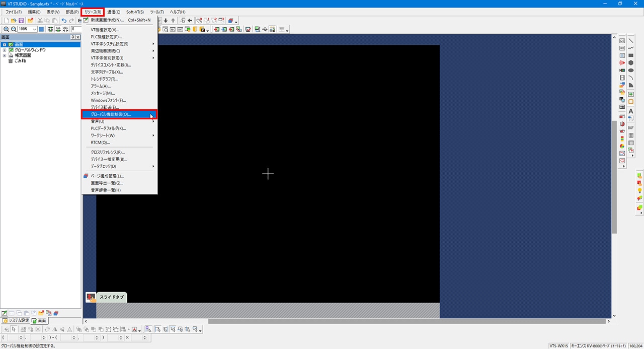Click the slide tab icon on canvas
The height and width of the screenshot is (349, 644).
point(91,297)
